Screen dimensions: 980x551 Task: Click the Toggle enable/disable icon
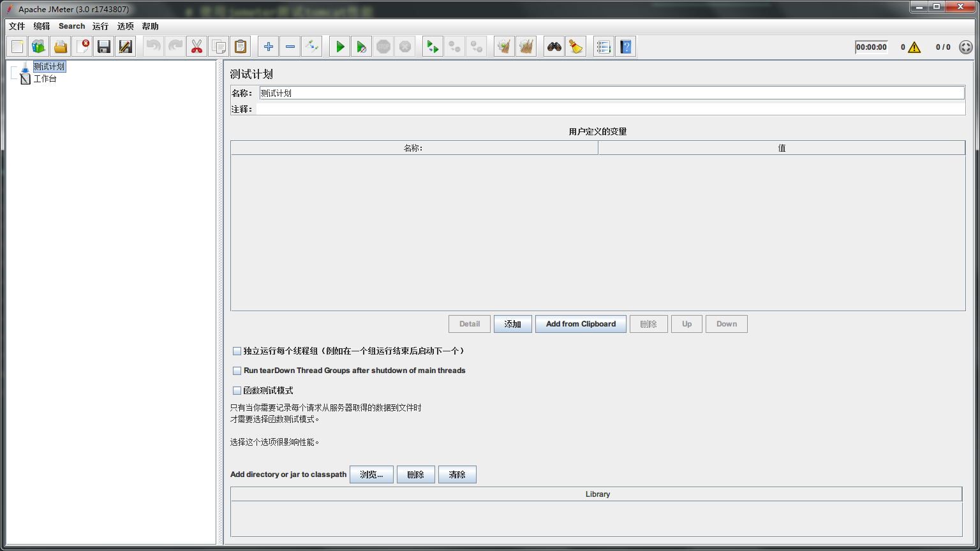tap(311, 47)
